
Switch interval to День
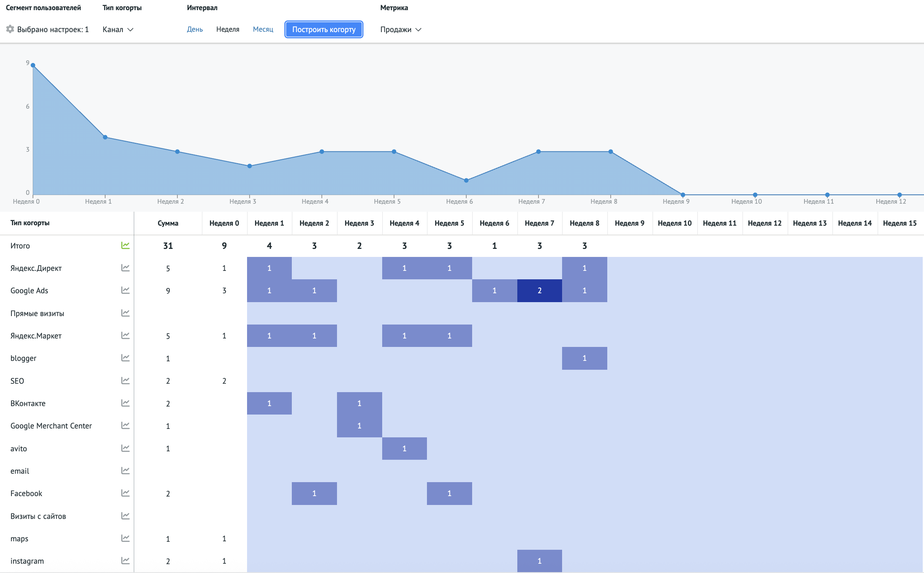click(x=195, y=30)
